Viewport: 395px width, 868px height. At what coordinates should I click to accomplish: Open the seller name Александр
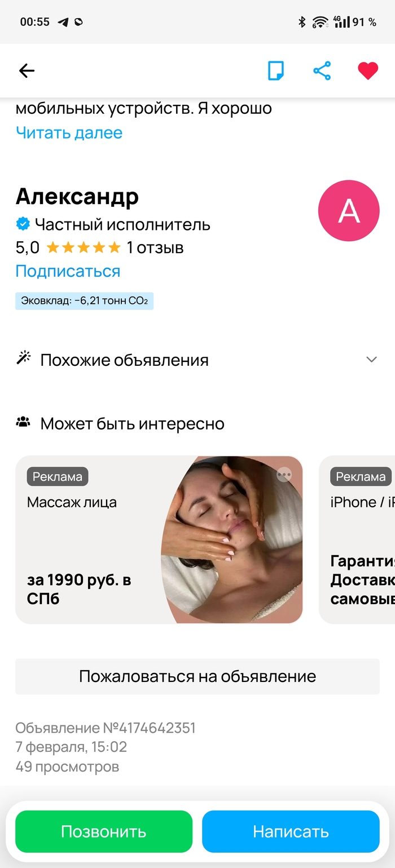(x=77, y=197)
